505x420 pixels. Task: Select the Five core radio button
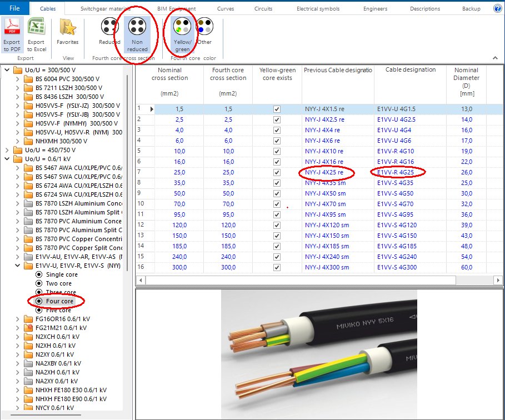click(39, 309)
